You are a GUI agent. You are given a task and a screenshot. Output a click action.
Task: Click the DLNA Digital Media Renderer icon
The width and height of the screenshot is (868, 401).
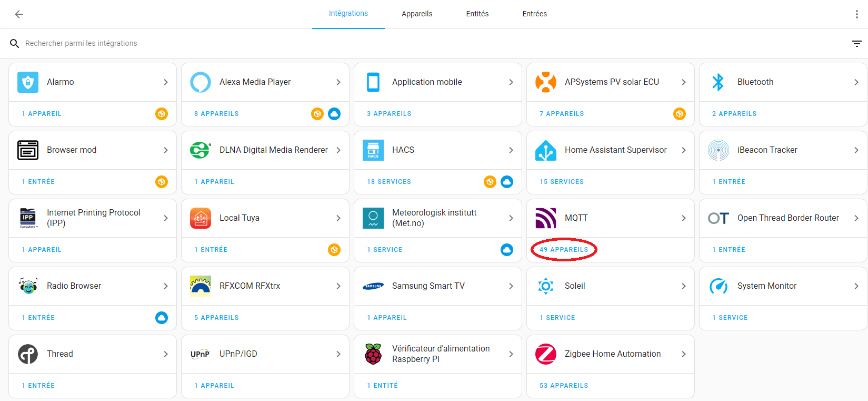[x=201, y=150]
